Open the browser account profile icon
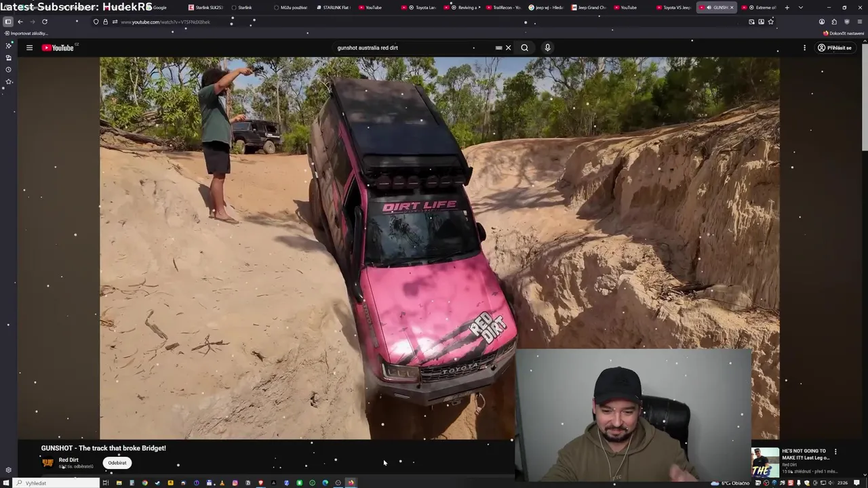The image size is (868, 488). point(821,22)
